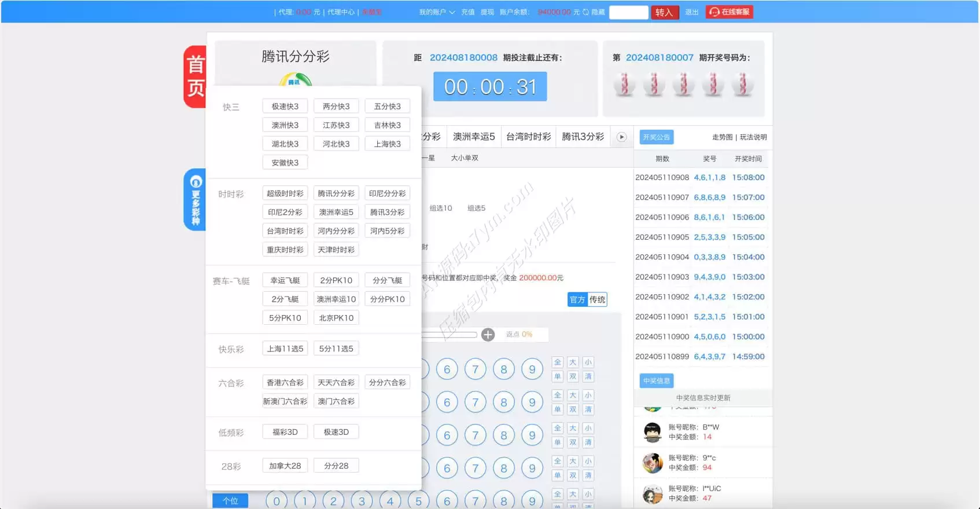The image size is (980, 509).
Task: Adjust the 返点 rebate slider
Action: [450, 335]
